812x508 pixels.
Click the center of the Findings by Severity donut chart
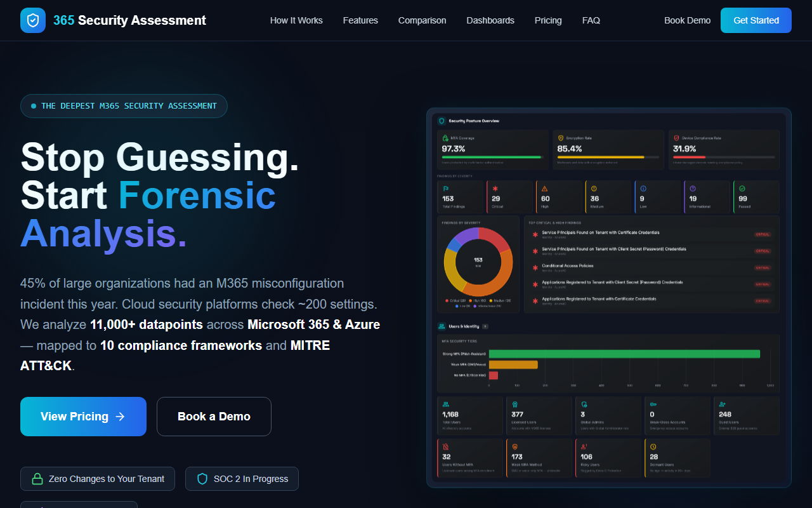[478, 262]
